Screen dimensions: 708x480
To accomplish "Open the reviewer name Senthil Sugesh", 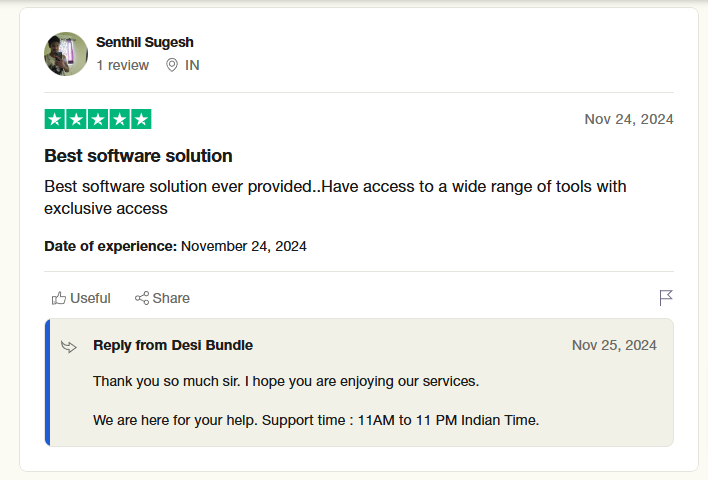I will tap(145, 42).
